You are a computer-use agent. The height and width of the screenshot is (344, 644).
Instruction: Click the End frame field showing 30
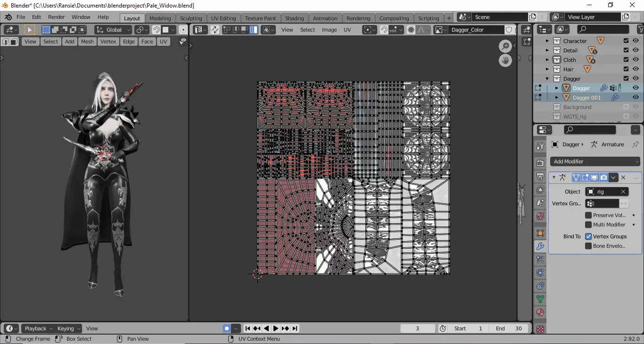click(510, 328)
